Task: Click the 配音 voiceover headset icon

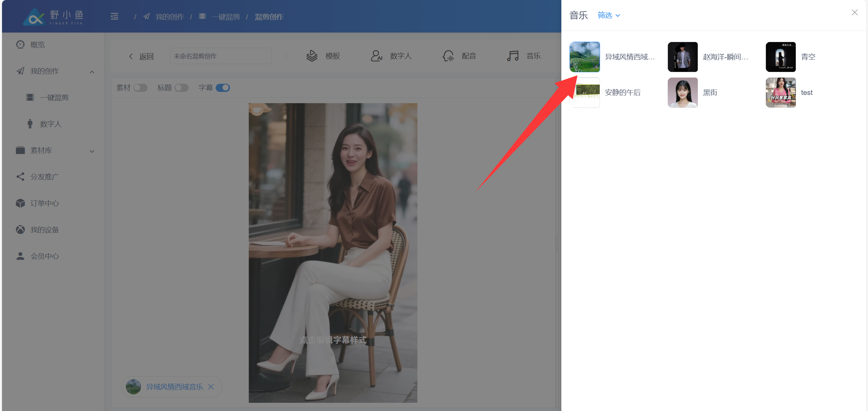Action: pyautogui.click(x=448, y=56)
